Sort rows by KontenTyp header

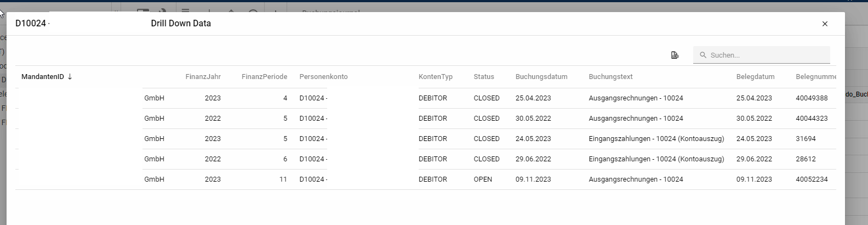point(435,77)
